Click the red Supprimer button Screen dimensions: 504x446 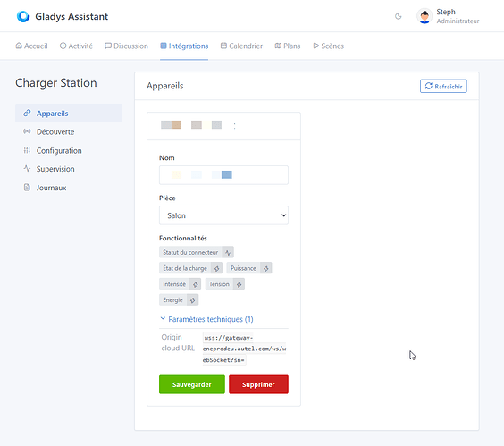tap(258, 384)
